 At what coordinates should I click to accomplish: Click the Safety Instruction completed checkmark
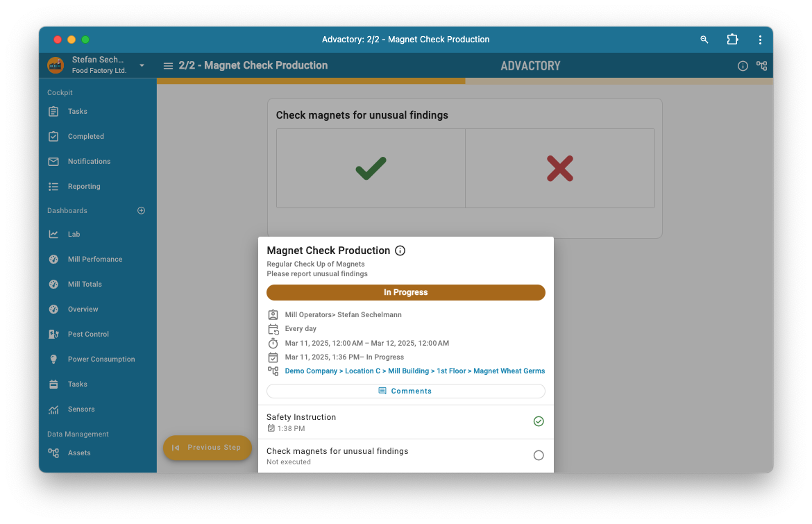(539, 421)
